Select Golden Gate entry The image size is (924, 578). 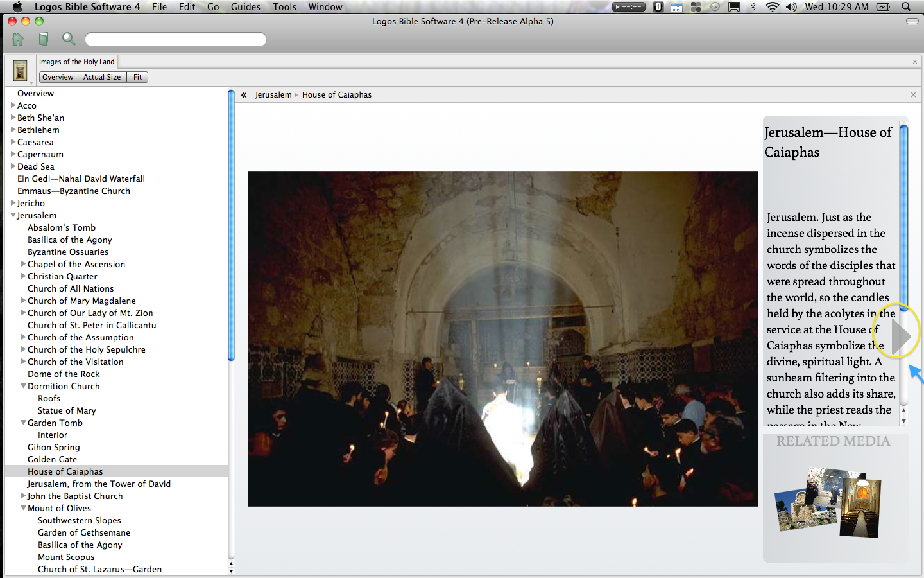point(52,460)
